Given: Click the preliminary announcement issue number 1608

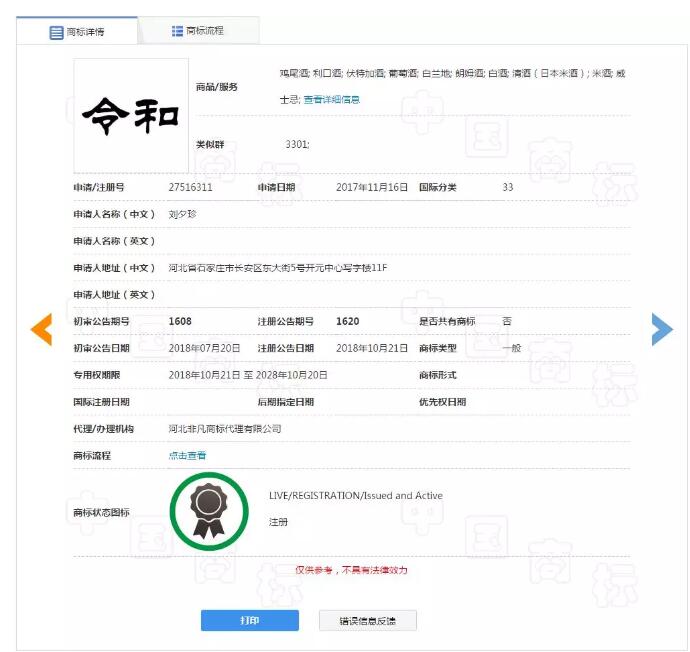Looking at the screenshot, I should click(x=180, y=321).
